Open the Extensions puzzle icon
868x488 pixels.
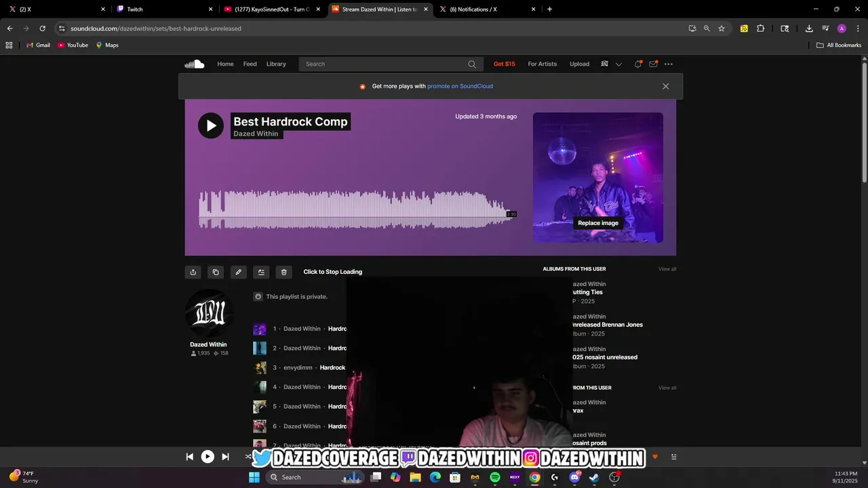point(760,28)
